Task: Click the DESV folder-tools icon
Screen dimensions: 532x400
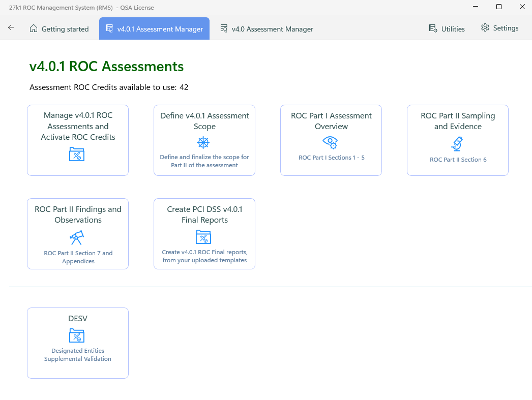Action: (x=77, y=335)
